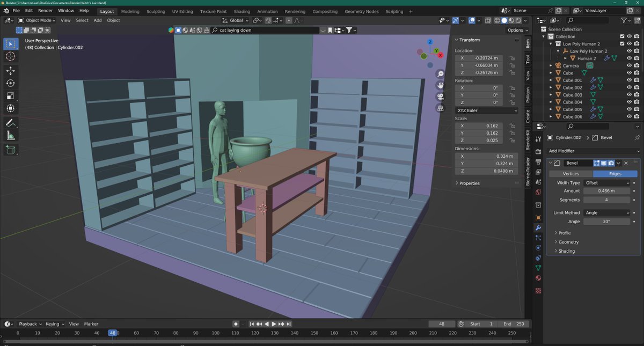Select the Vertices bevel mode button
This screenshot has height=346, width=644.
point(570,174)
